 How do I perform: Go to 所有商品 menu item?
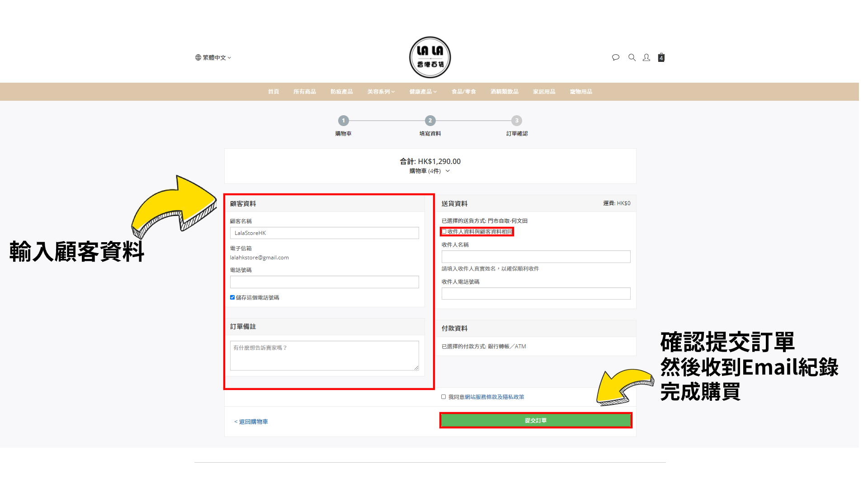304,92
